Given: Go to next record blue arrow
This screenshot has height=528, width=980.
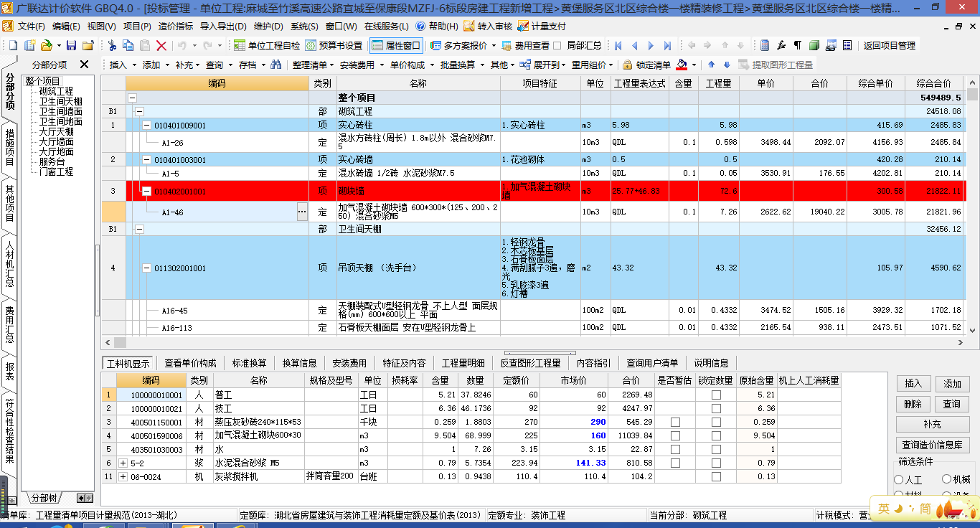Looking at the screenshot, I should pyautogui.click(x=651, y=45).
